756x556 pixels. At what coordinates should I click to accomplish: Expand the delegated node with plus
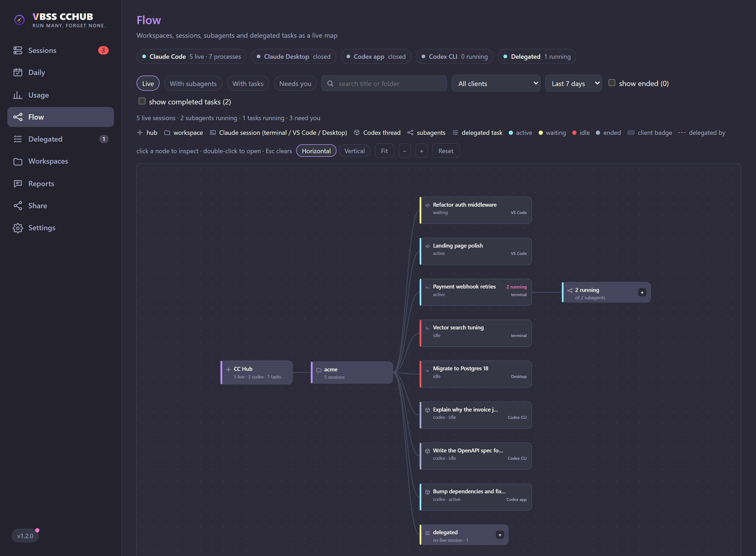(x=500, y=535)
